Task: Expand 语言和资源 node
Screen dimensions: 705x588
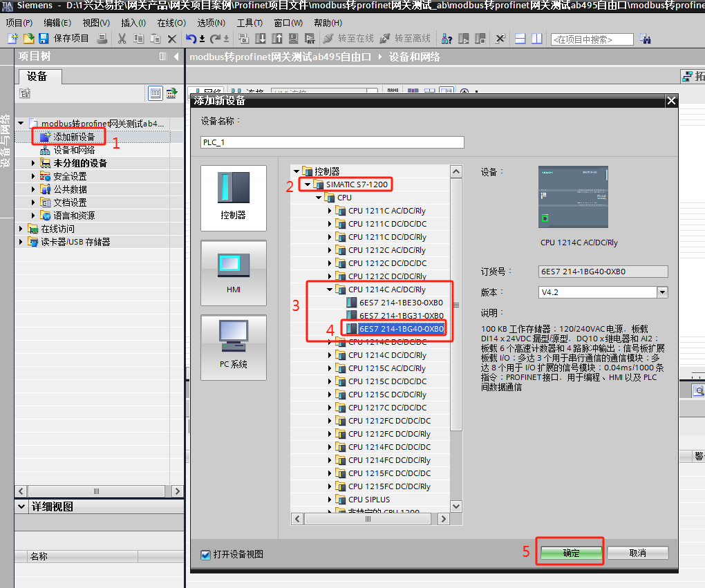Action: 32,216
